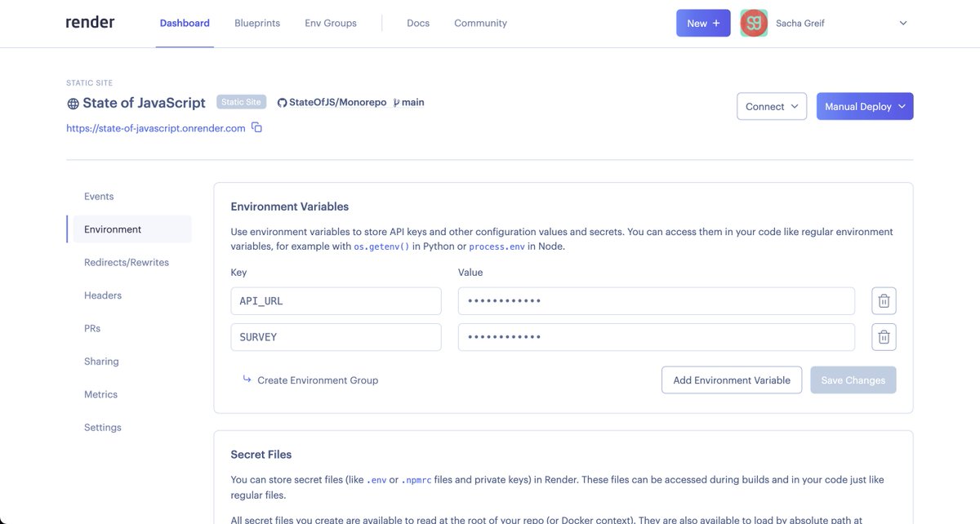Image resolution: width=980 pixels, height=524 pixels.
Task: Click the API_URL value field
Action: click(657, 301)
